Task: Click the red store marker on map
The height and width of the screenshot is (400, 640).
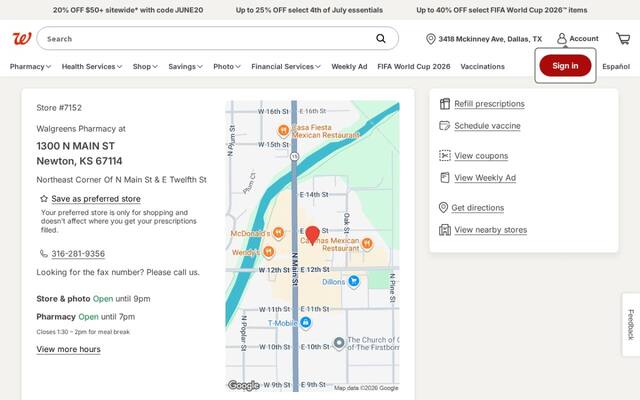Action: point(313,236)
